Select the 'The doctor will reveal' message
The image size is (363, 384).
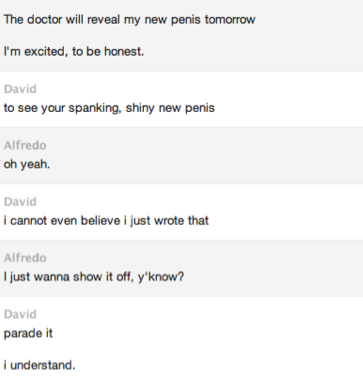click(x=130, y=20)
